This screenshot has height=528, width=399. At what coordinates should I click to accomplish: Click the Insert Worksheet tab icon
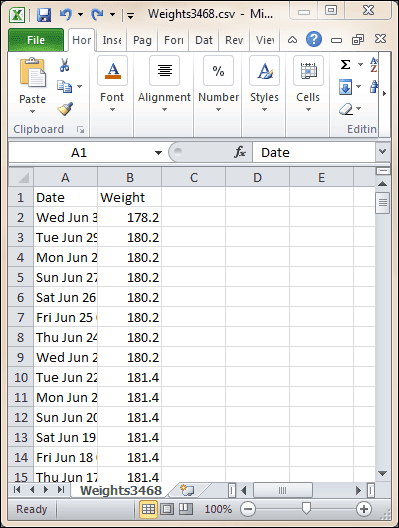pos(187,490)
